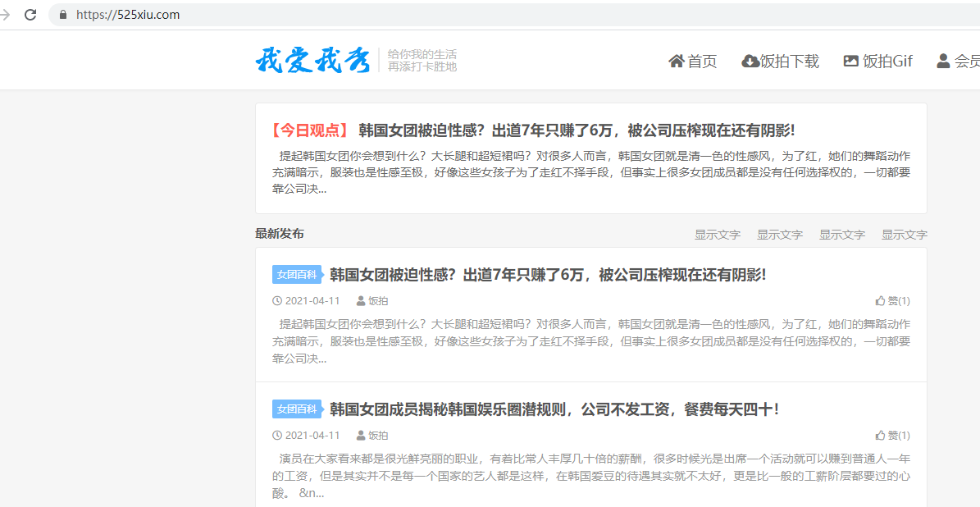Click the user icon beside 会员
The image size is (980, 507).
click(x=943, y=61)
